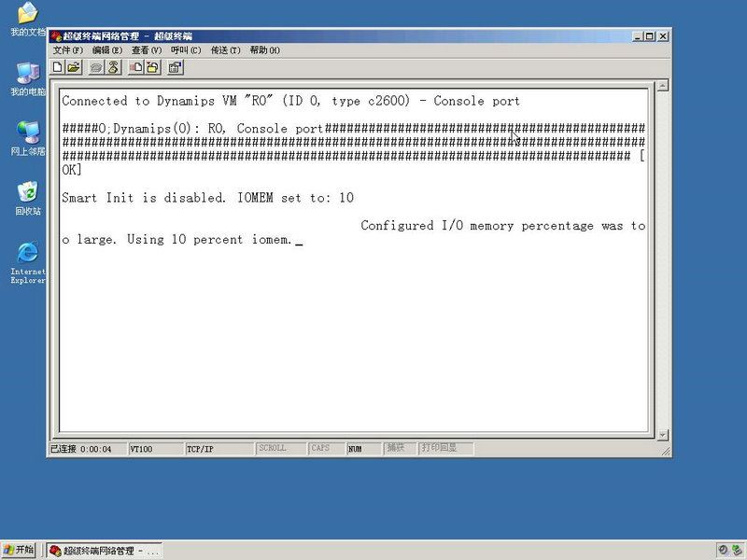747x560 pixels.
Task: Select 回收站 recycle bin icon
Action: (x=28, y=198)
